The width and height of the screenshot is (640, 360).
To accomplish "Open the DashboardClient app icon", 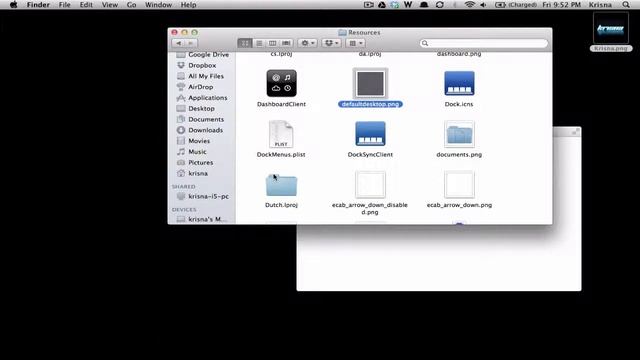I will tap(281, 83).
